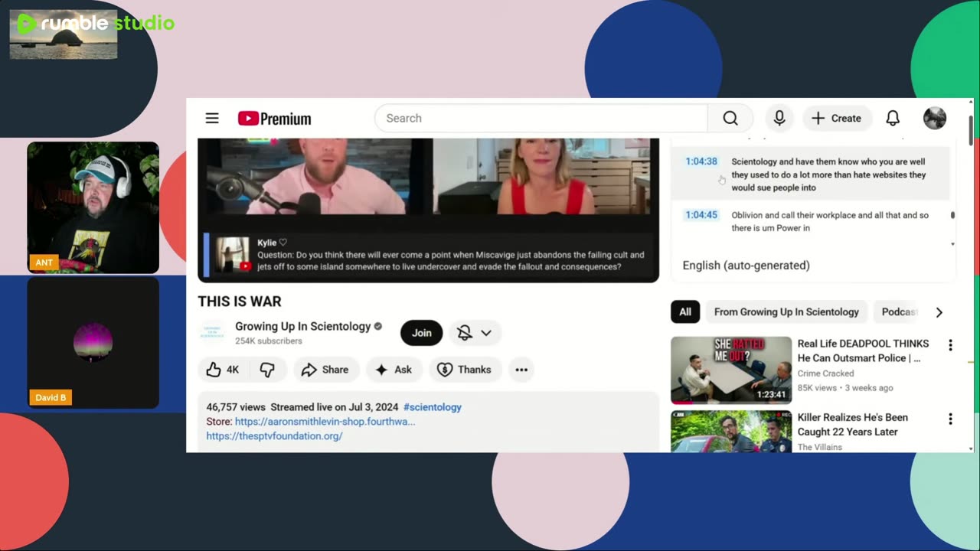Click the Rumble Studio logo

(96, 23)
